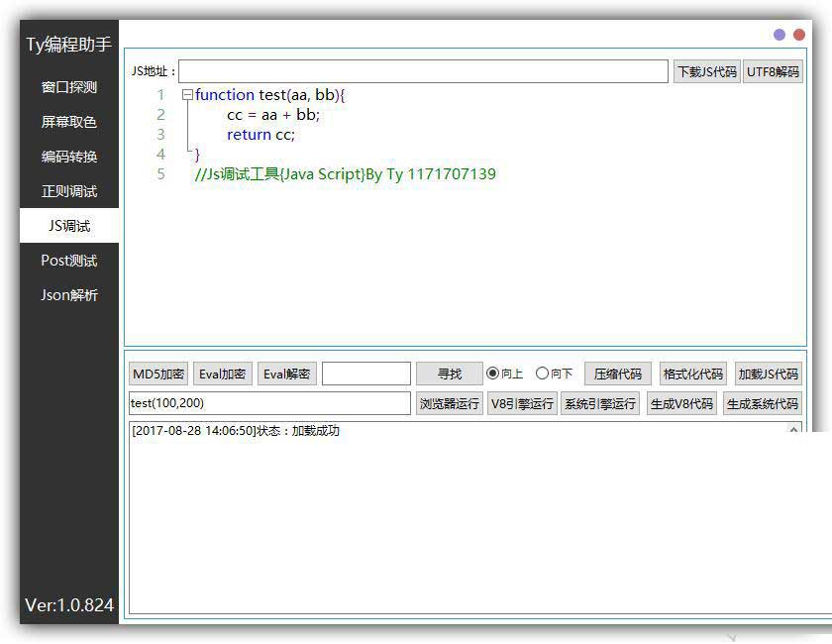Click the UTF8解码 button
Viewport: 832px width, 644px height.
(773, 71)
